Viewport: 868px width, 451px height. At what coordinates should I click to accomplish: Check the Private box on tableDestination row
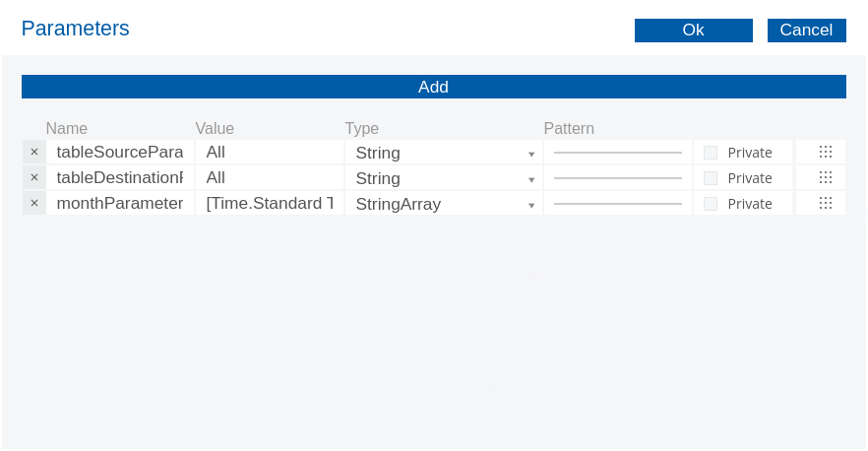711,178
